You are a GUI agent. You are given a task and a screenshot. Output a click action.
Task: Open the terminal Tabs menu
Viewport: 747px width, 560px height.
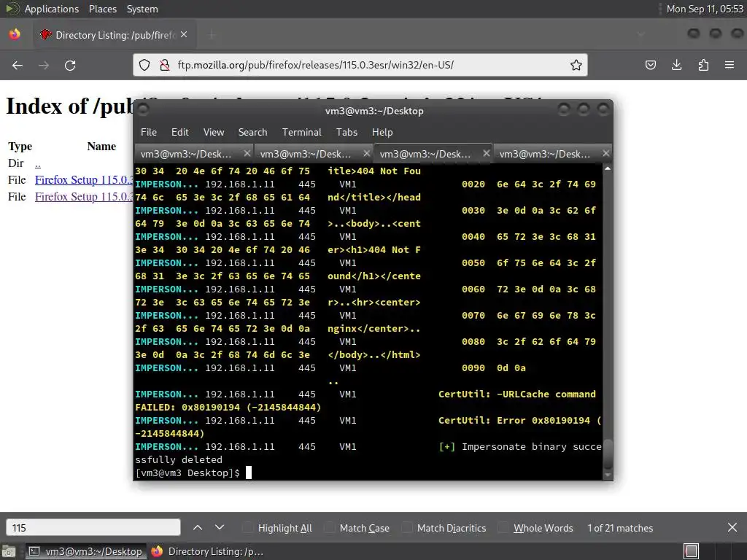click(x=347, y=132)
